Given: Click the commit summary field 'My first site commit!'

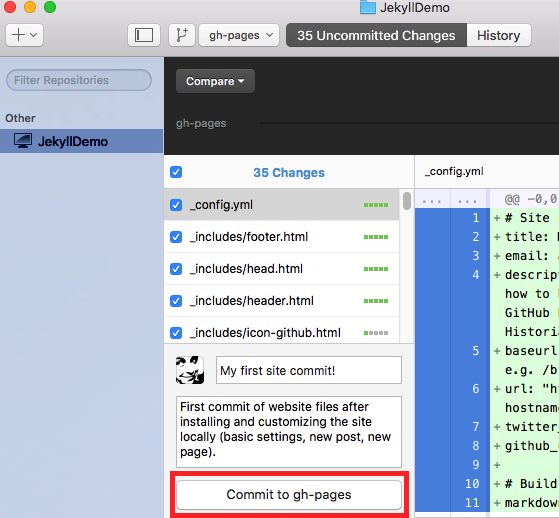Looking at the screenshot, I should coord(309,370).
